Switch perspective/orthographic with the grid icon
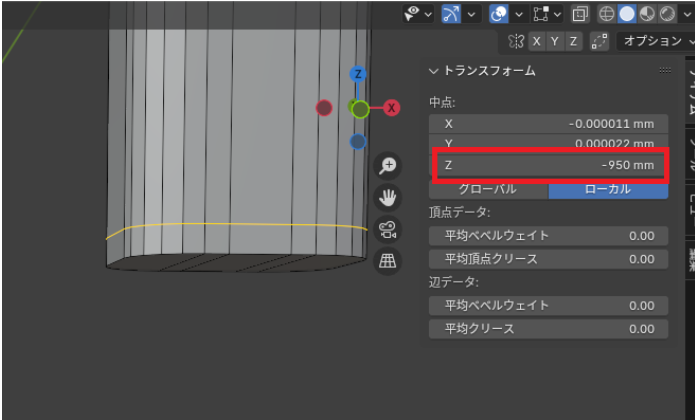Image resolution: width=695 pixels, height=420 pixels. [x=387, y=261]
